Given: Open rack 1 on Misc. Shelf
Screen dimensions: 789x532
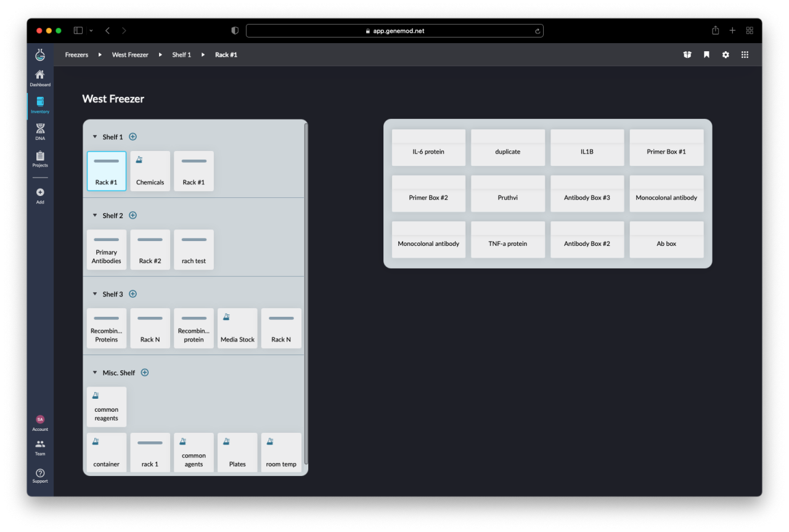Looking at the screenshot, I should (x=150, y=453).
